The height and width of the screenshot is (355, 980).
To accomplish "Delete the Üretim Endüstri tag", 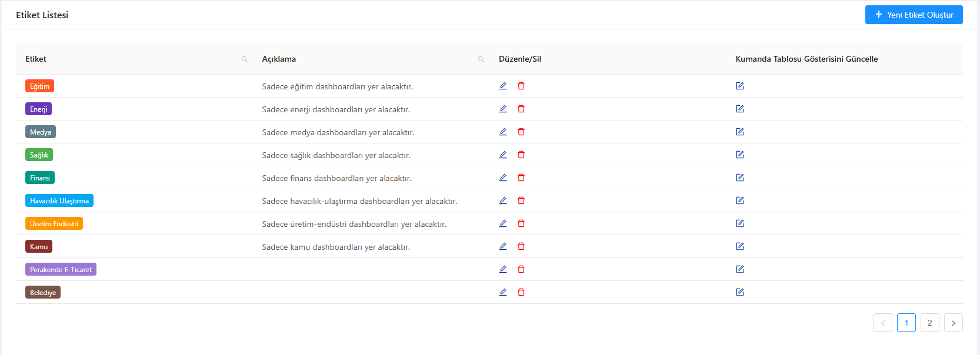I will (x=521, y=223).
